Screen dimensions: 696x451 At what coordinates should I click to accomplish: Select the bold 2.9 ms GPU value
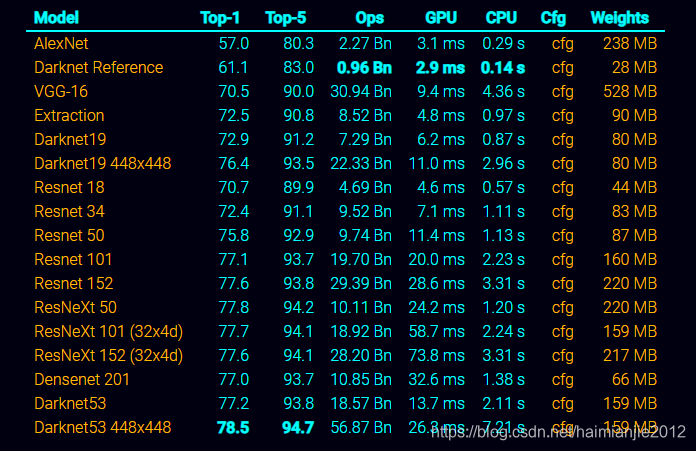point(440,67)
